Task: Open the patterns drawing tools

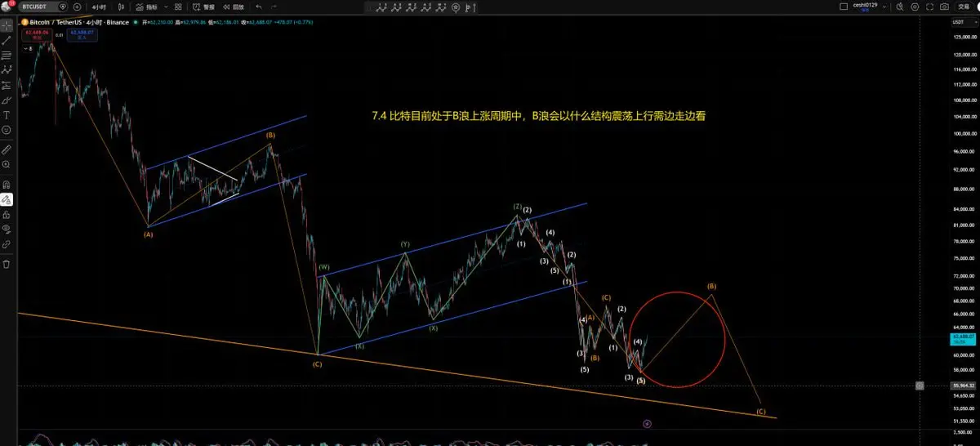Action: pyautogui.click(x=7, y=70)
